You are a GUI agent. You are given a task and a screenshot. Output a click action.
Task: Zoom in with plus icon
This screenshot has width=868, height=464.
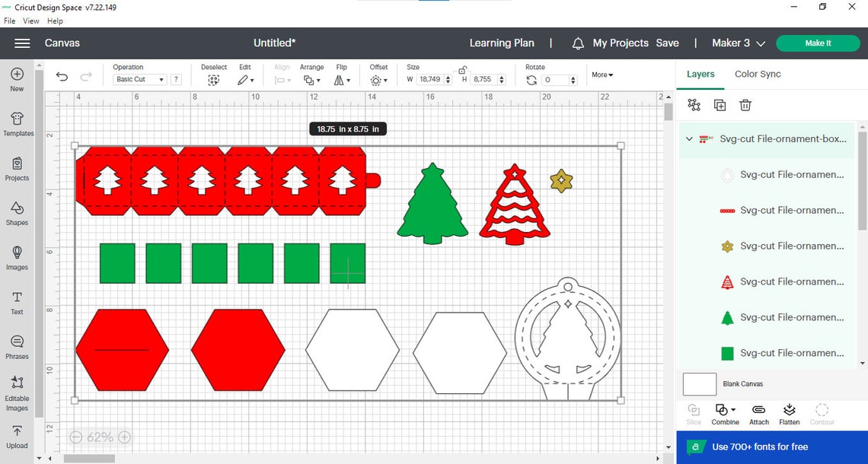tap(125, 437)
